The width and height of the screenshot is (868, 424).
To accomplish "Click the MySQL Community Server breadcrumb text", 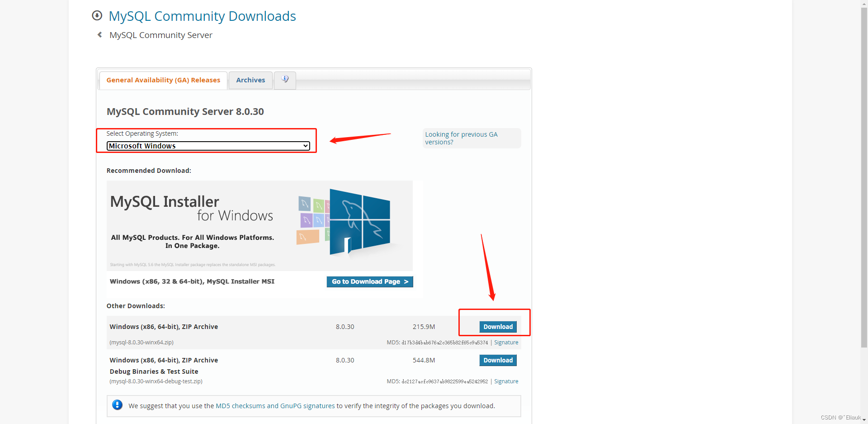I will click(x=160, y=35).
